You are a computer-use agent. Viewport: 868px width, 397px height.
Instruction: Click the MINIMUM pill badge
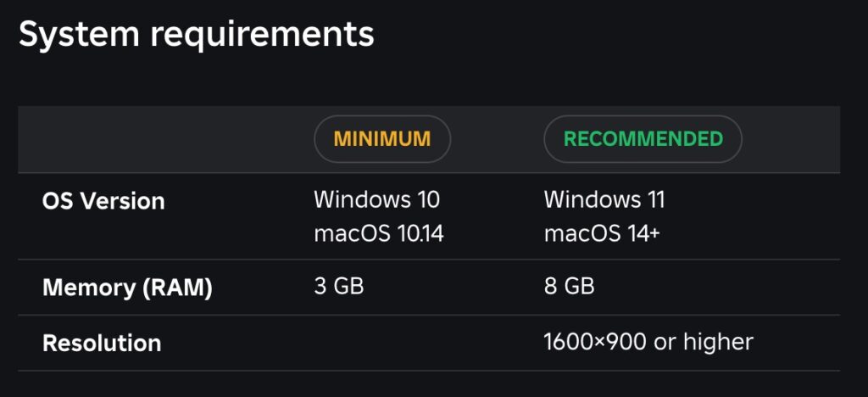382,139
